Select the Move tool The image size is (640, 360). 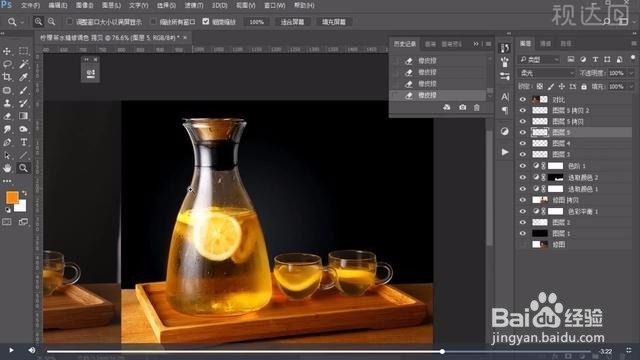pyautogui.click(x=7, y=51)
